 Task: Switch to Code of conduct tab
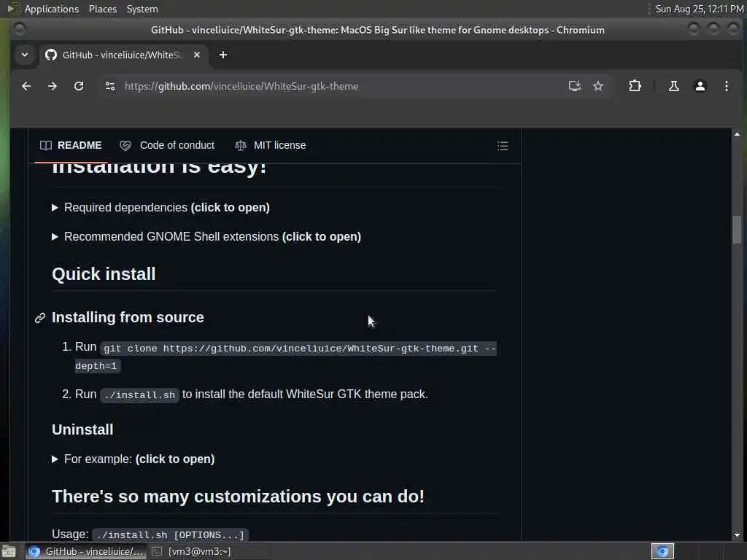167,145
